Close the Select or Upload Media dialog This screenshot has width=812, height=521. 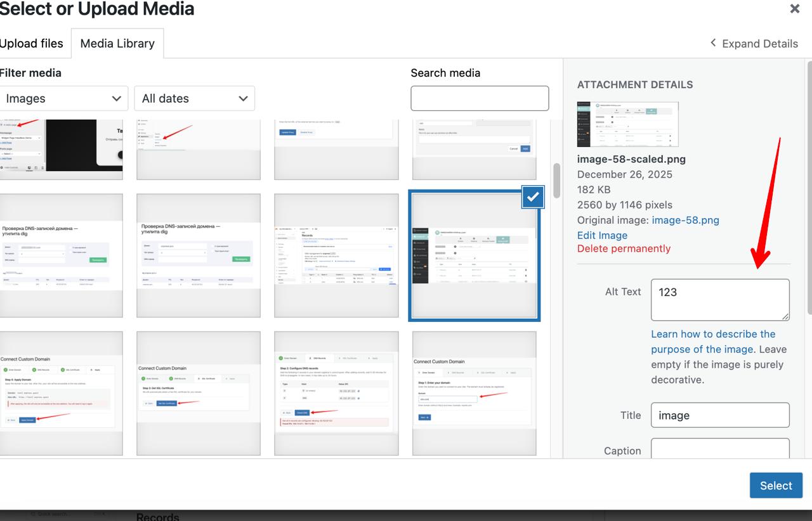coord(794,9)
